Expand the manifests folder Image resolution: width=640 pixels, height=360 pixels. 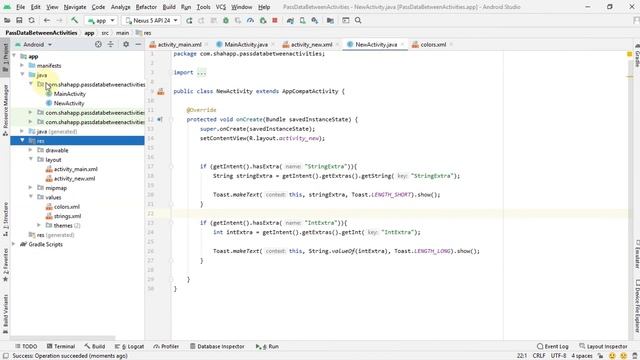[22, 65]
